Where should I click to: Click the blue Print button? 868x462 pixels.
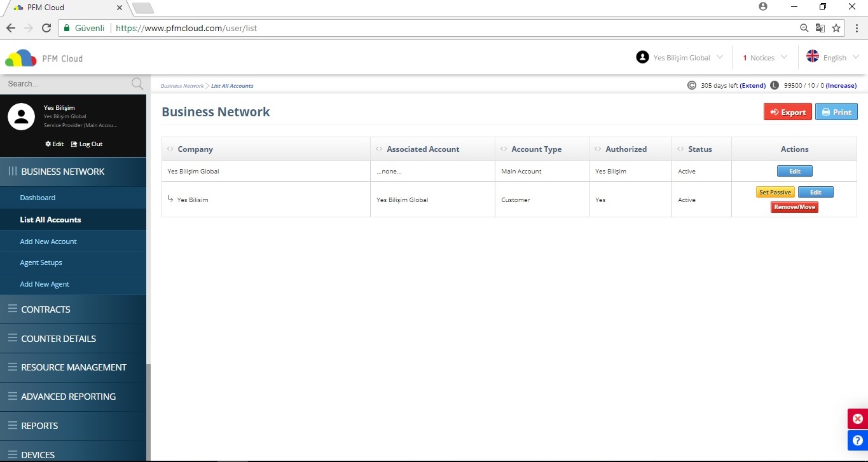tap(836, 112)
